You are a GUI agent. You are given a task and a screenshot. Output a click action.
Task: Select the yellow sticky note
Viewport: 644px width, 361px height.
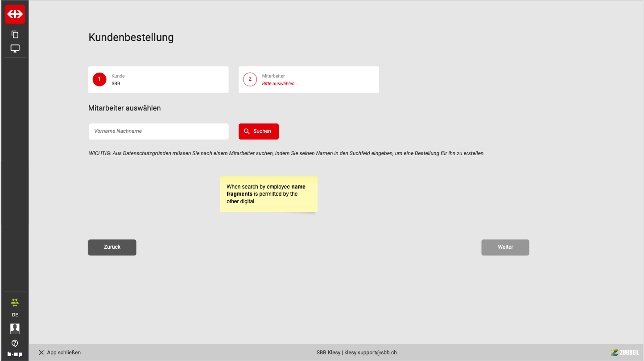(x=268, y=194)
